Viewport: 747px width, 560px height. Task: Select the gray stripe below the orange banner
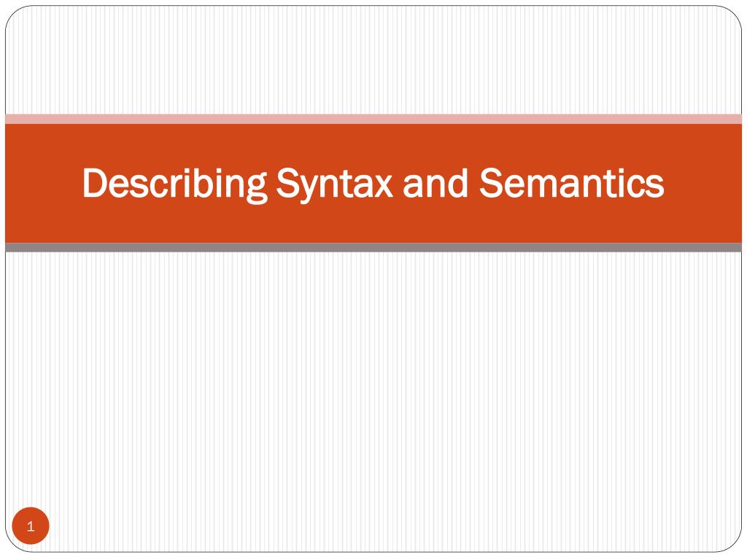coord(373,247)
